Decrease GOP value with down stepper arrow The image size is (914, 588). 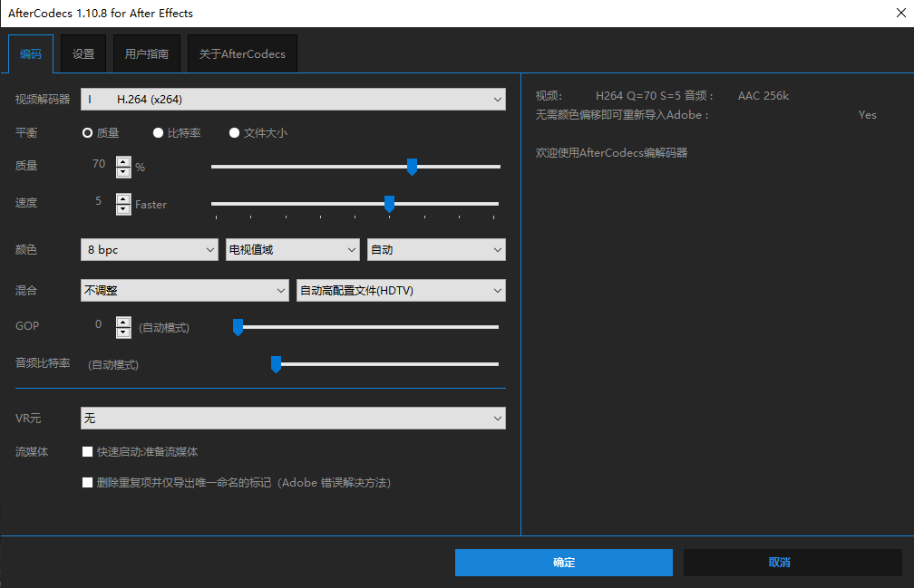pos(123,333)
